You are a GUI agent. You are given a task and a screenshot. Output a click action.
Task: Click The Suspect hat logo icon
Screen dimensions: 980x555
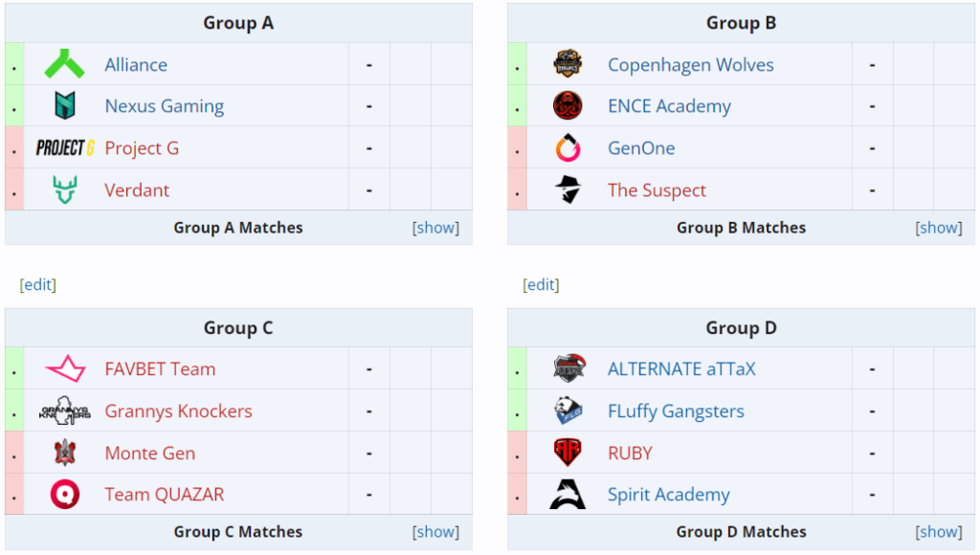point(568,189)
